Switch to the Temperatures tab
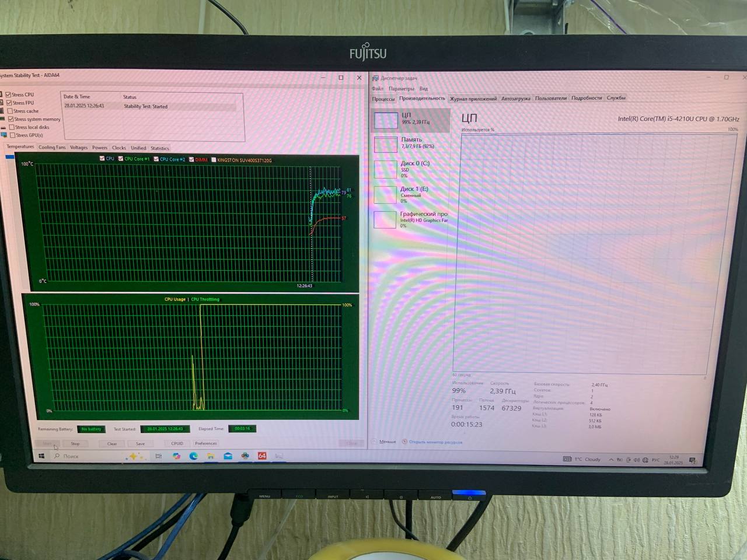This screenshot has width=747, height=560. pyautogui.click(x=20, y=146)
